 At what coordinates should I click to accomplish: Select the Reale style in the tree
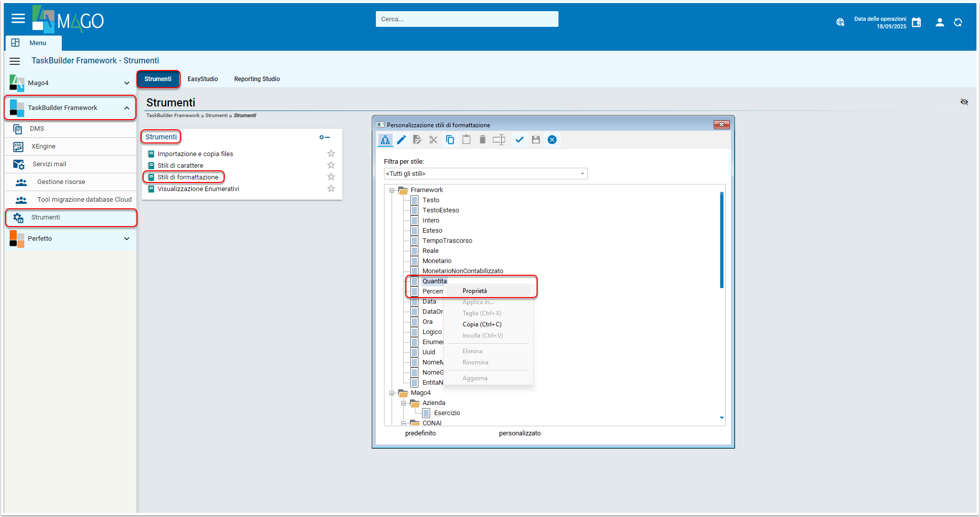(x=430, y=251)
